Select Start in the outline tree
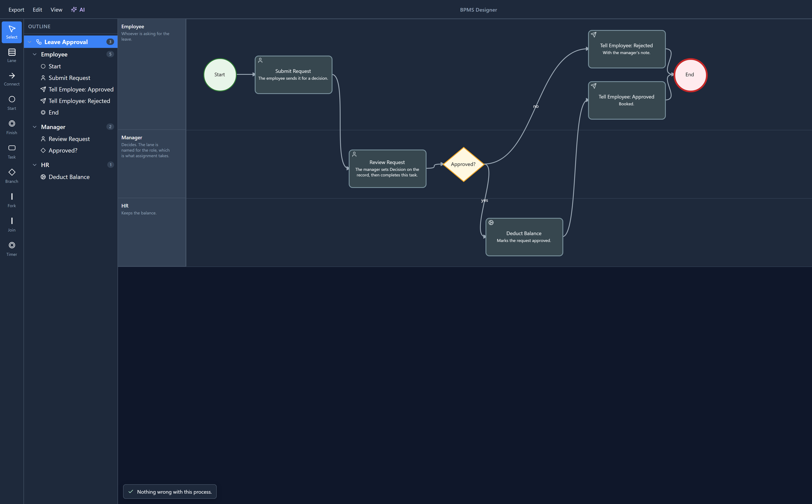This screenshot has height=504, width=812. pyautogui.click(x=71, y=66)
